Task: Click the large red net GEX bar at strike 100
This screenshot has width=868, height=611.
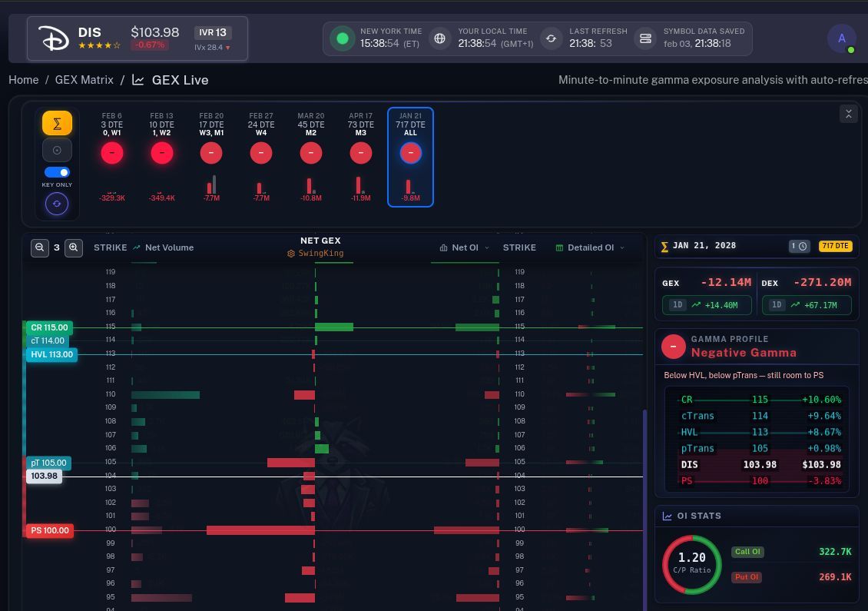Action: pyautogui.click(x=260, y=530)
